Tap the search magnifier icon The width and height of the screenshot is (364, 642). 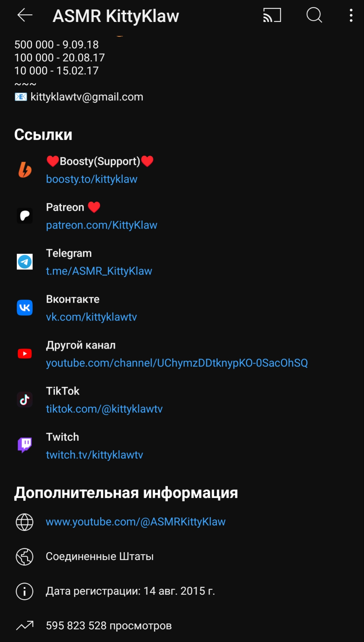314,15
